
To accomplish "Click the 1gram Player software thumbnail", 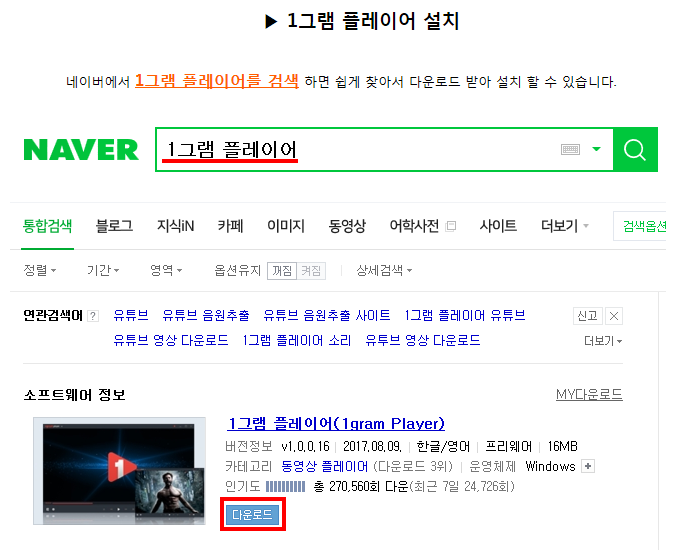I will [x=119, y=471].
